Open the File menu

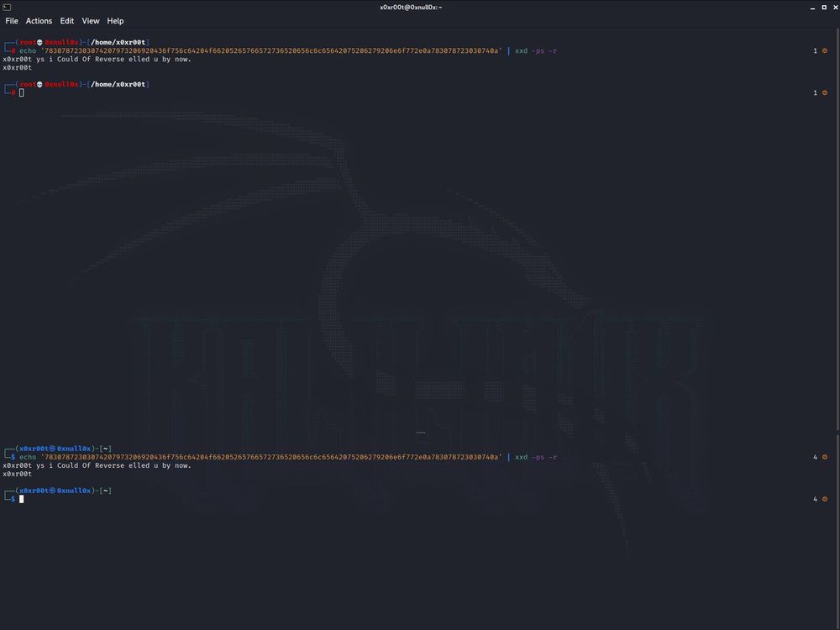click(12, 21)
